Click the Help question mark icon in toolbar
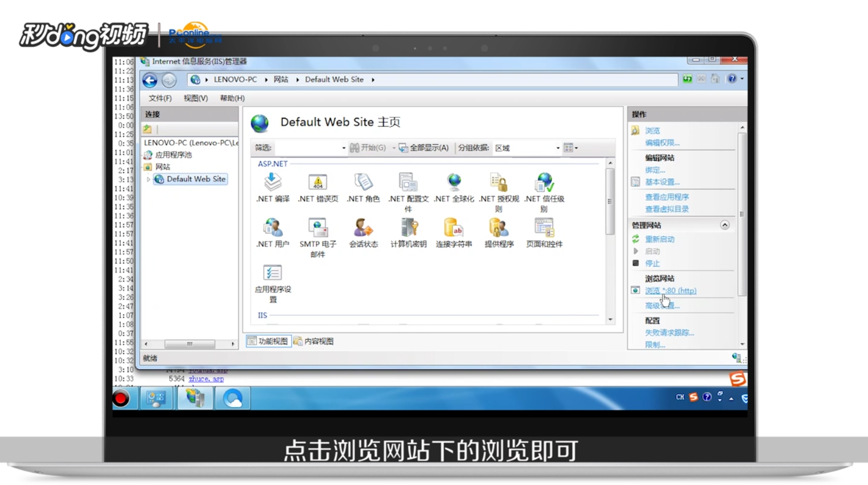 pyautogui.click(x=732, y=79)
